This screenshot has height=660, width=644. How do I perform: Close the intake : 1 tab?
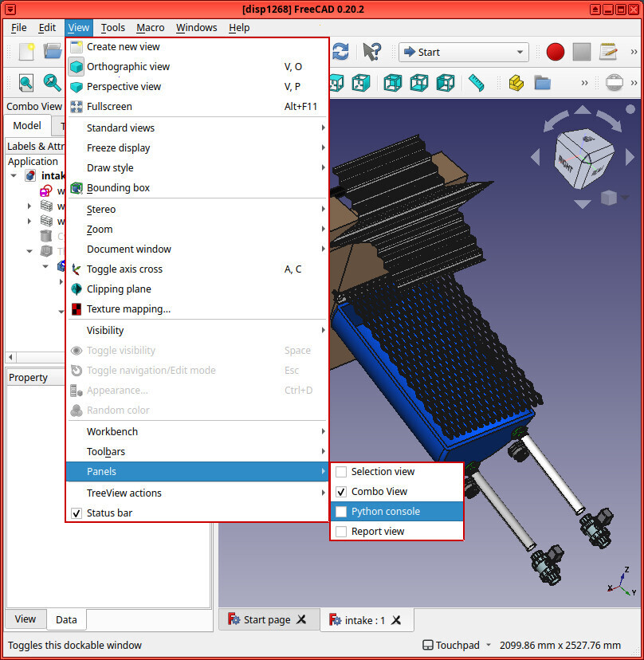pyautogui.click(x=396, y=620)
